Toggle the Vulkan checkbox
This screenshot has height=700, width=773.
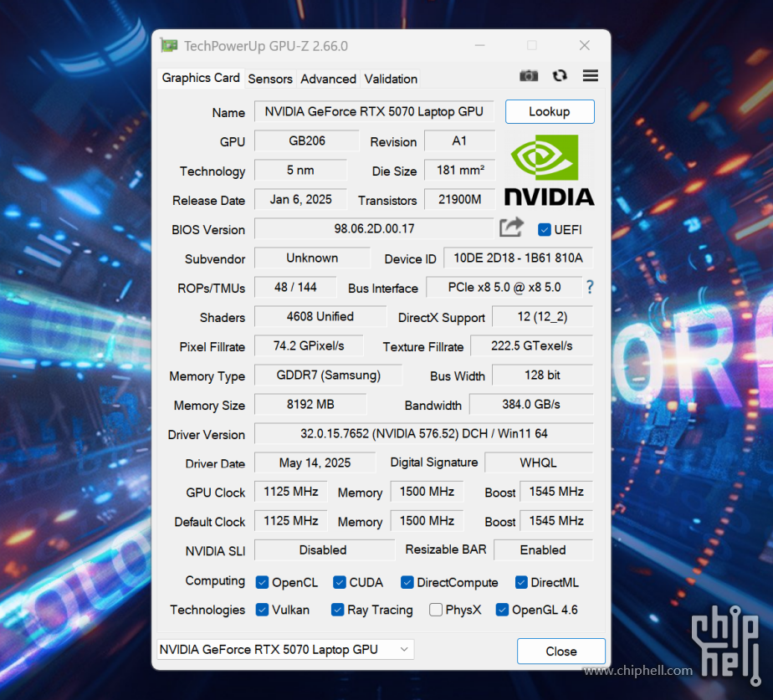[x=262, y=610]
